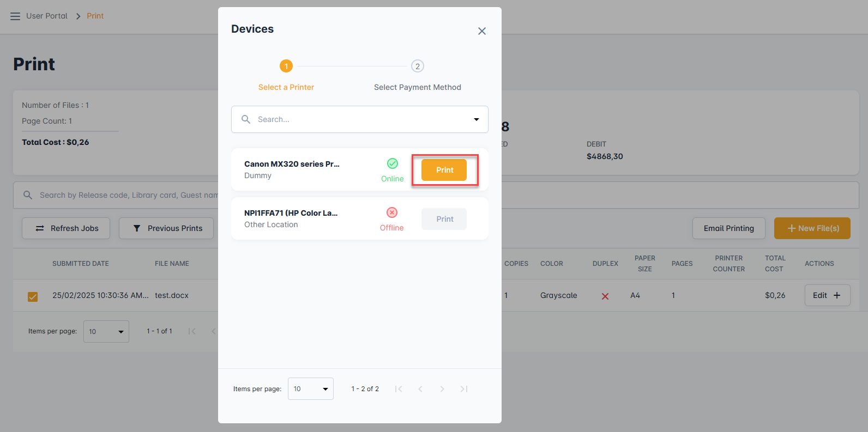This screenshot has height=432, width=868.
Task: Expand the printer search dropdown arrow
Action: click(476, 119)
